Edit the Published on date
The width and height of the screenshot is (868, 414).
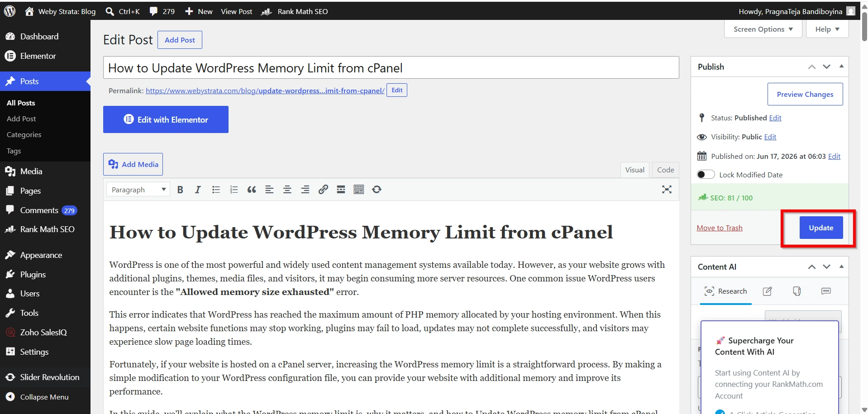[x=834, y=156]
